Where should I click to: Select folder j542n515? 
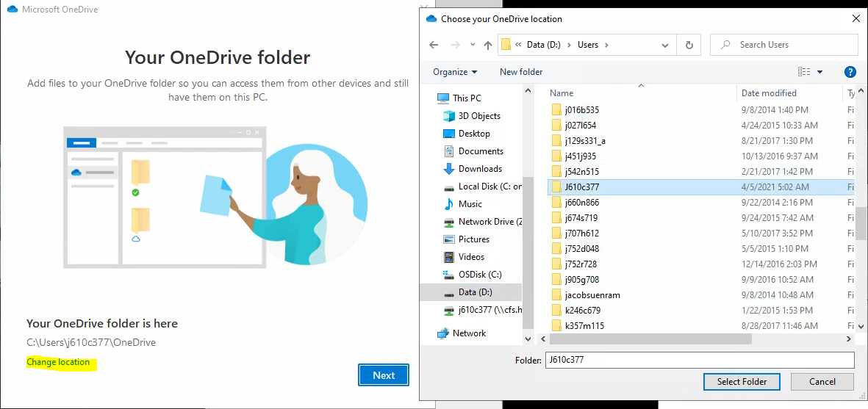click(582, 172)
